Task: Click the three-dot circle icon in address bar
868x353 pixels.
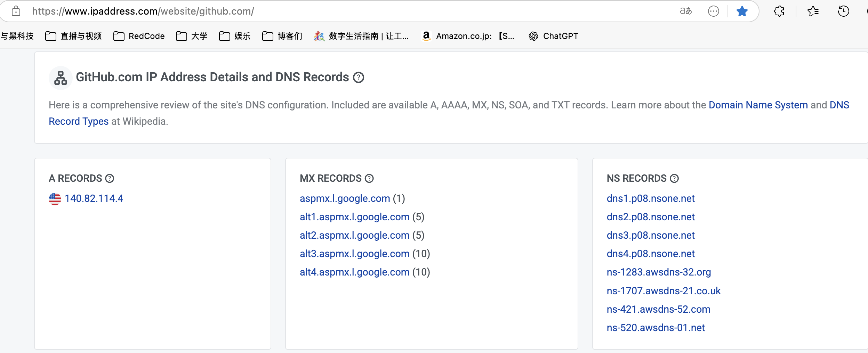Action: click(713, 11)
